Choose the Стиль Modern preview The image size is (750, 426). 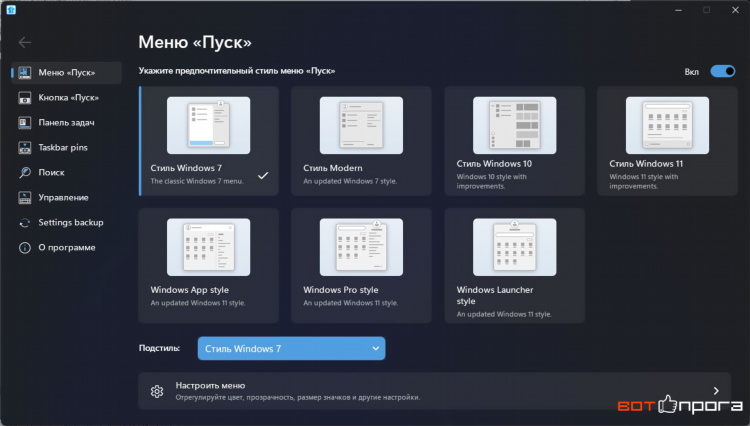(x=361, y=125)
